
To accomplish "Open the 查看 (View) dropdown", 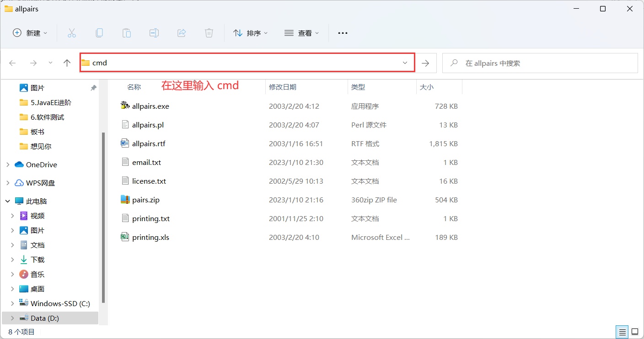I will [x=301, y=33].
